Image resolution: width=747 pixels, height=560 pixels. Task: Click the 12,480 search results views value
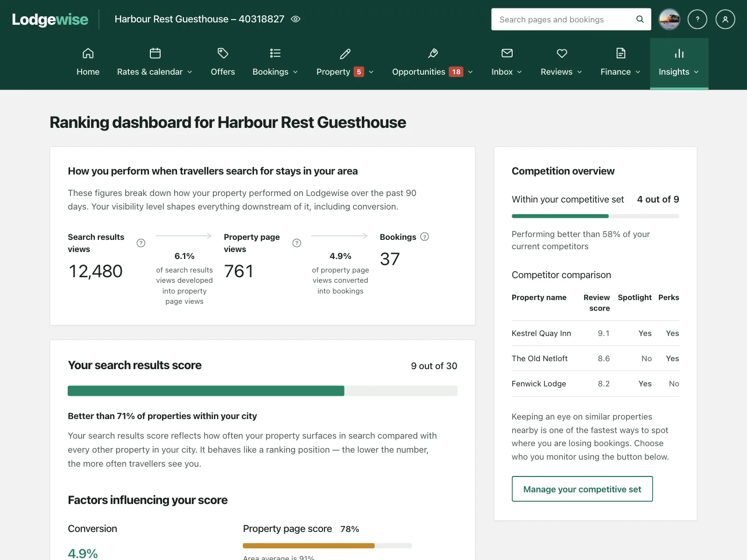click(x=96, y=271)
